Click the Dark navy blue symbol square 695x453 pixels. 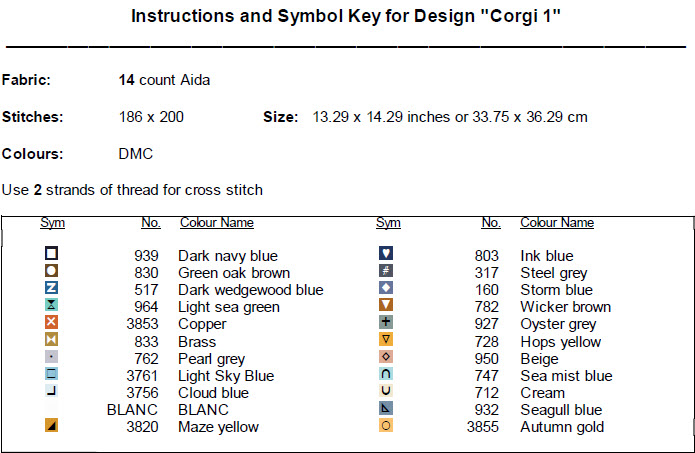[52, 254]
